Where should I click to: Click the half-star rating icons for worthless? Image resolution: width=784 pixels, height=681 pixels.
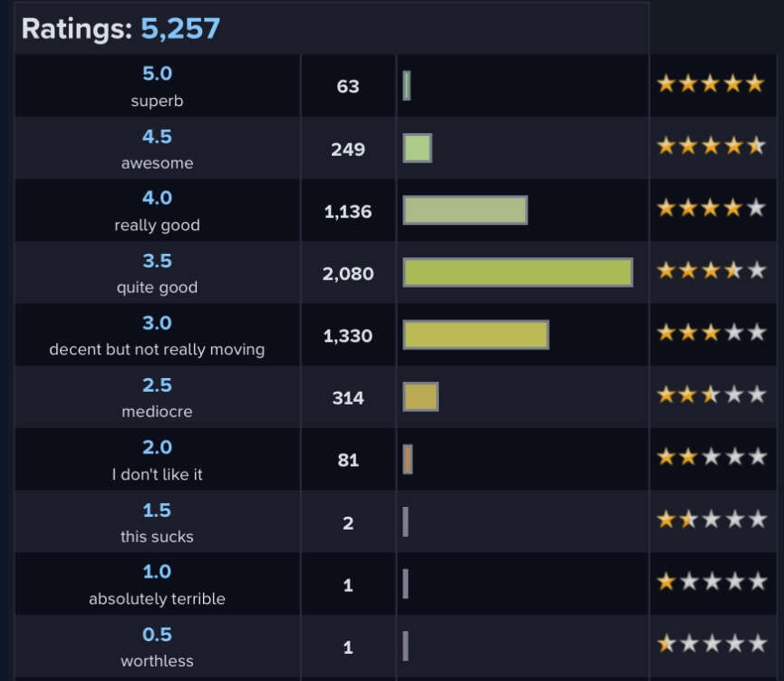tap(711, 645)
